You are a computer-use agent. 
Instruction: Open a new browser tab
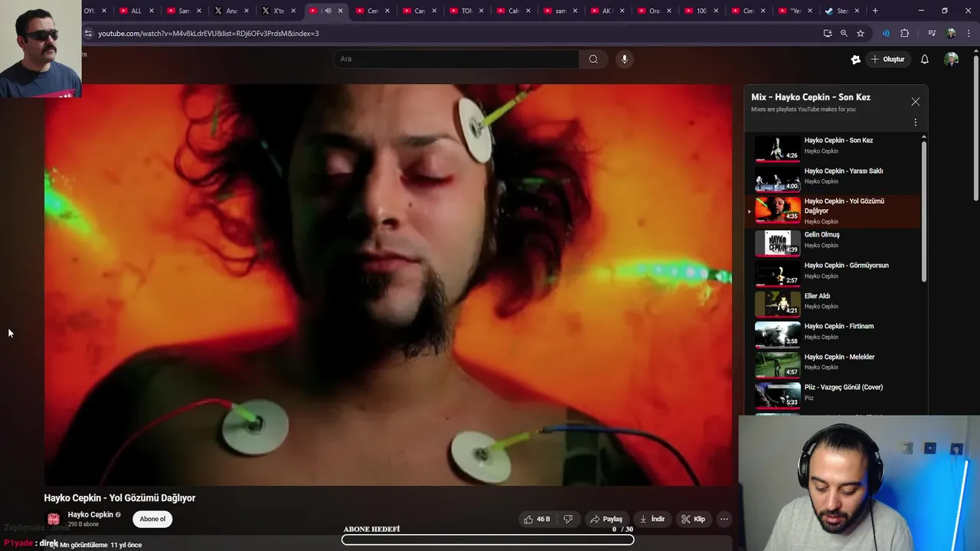pos(875,11)
